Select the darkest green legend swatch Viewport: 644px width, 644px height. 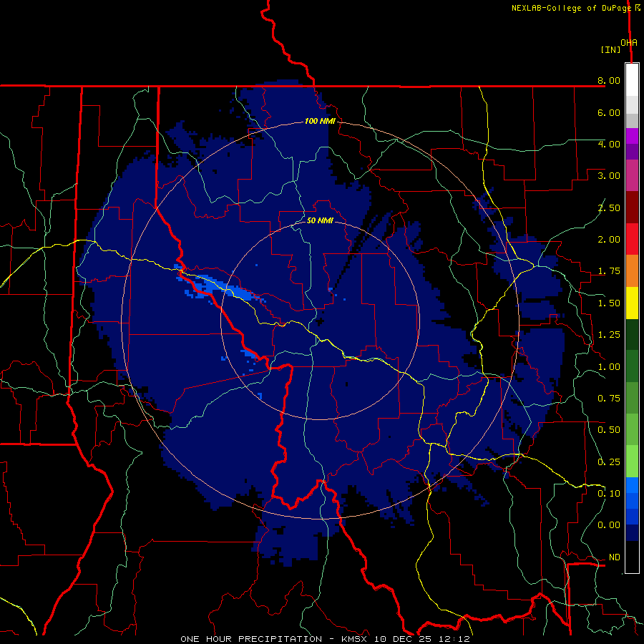pos(632,335)
